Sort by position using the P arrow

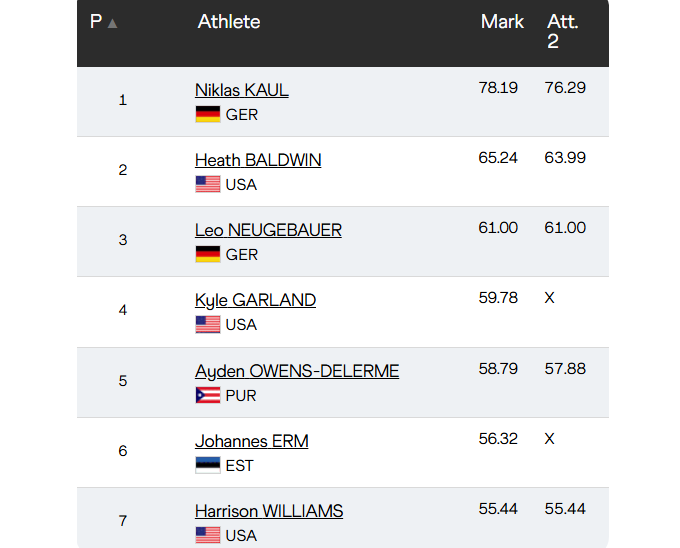(112, 23)
